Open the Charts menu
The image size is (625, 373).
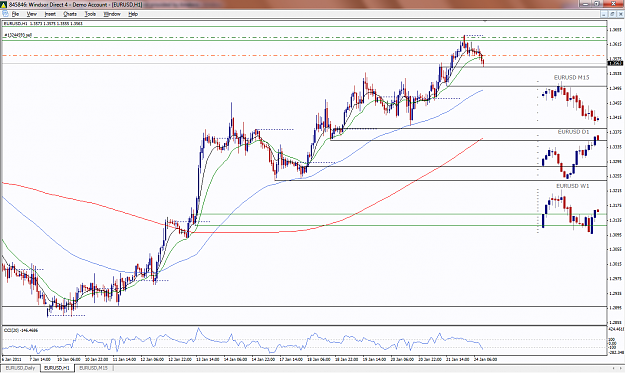point(70,14)
